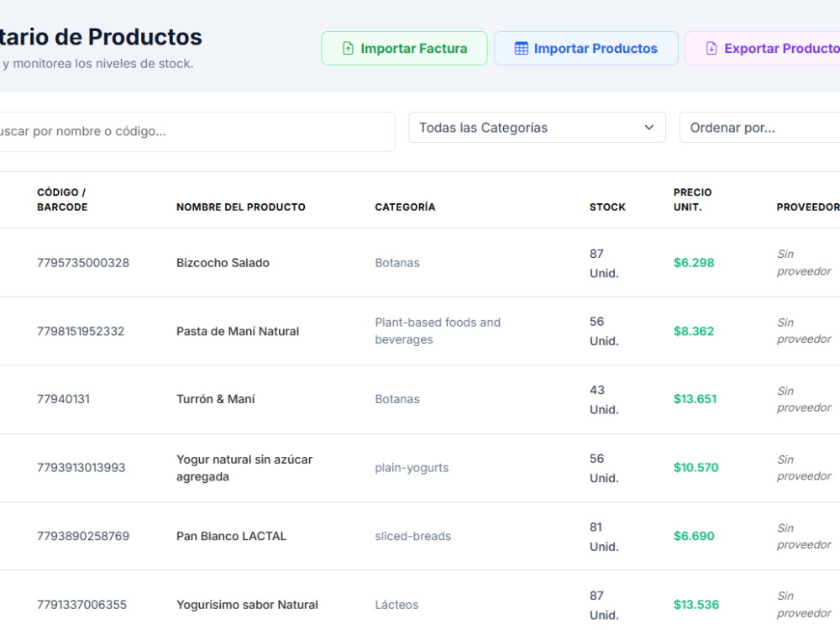Click the Turrón & Maní product name
Image resolution: width=840 pixels, height=630 pixels.
[x=215, y=399]
